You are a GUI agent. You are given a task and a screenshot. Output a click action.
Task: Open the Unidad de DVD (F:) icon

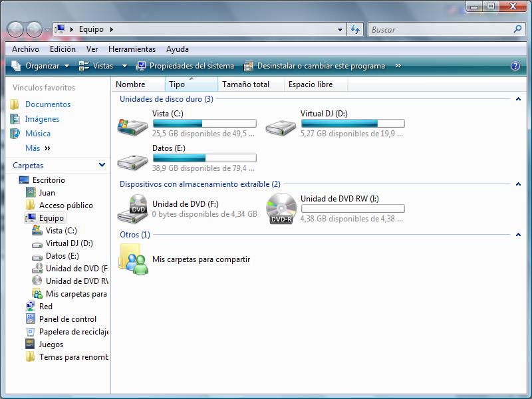point(132,209)
